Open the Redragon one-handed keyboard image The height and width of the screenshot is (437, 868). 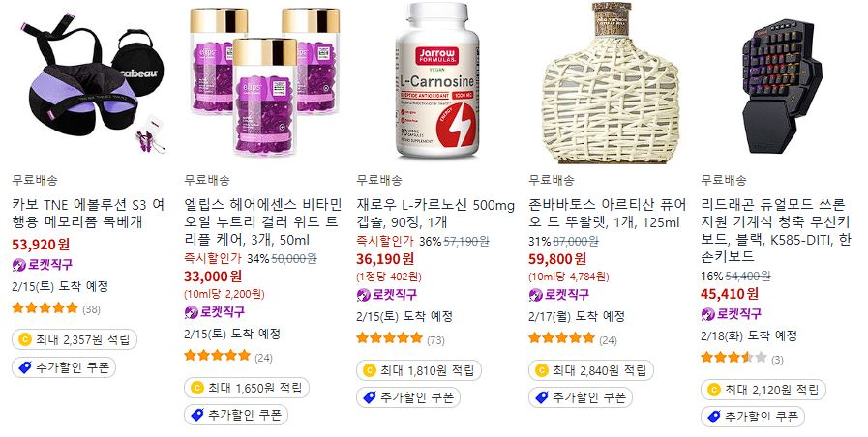(x=782, y=83)
